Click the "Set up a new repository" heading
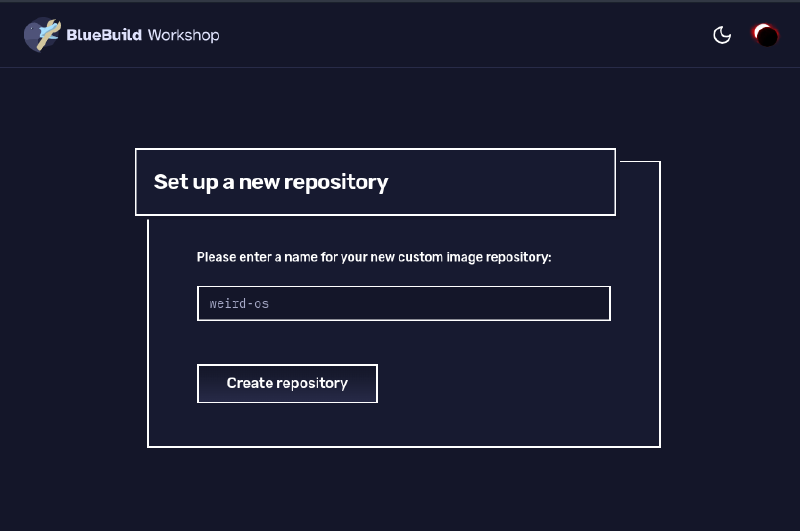800x531 pixels. pos(271,182)
